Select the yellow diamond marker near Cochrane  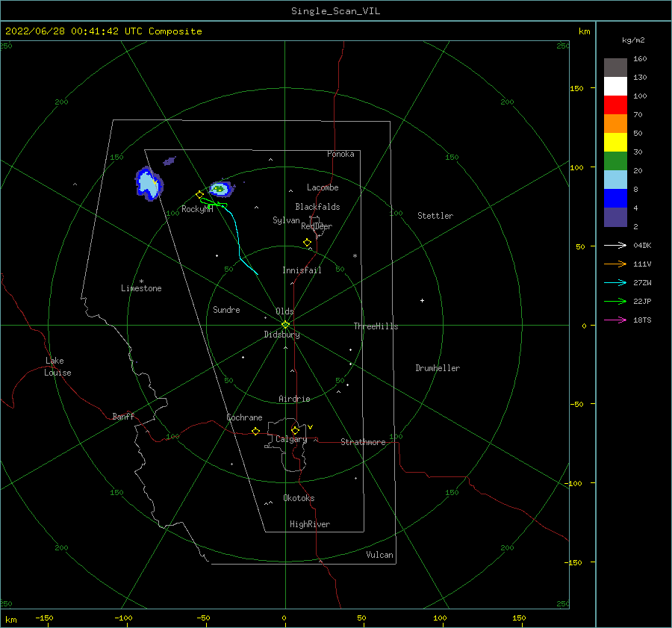255,431
